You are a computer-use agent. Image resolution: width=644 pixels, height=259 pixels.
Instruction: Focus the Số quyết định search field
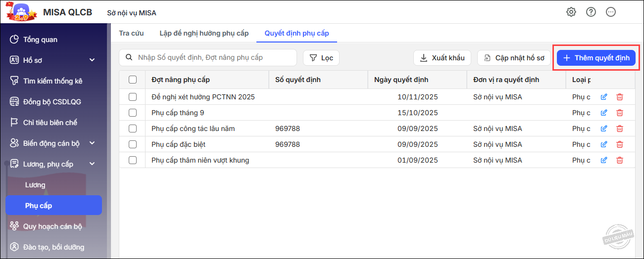[213, 58]
